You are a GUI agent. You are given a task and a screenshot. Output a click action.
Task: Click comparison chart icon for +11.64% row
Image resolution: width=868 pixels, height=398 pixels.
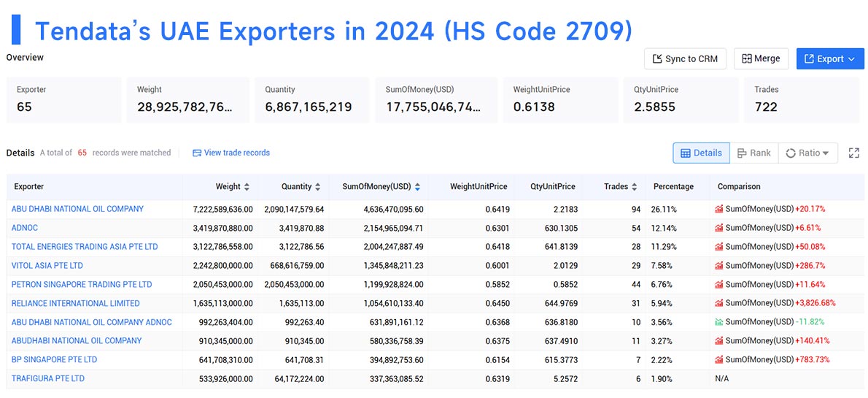click(719, 284)
